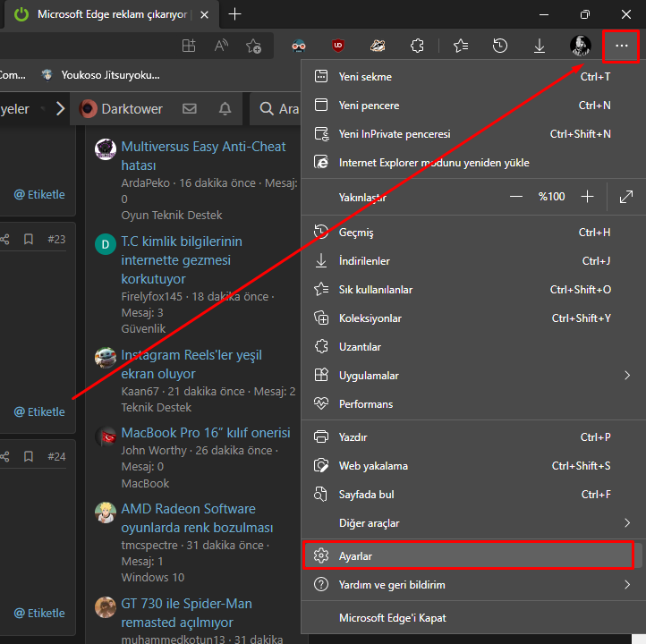
Task: Select Web yakalama from the menu
Action: point(473,466)
